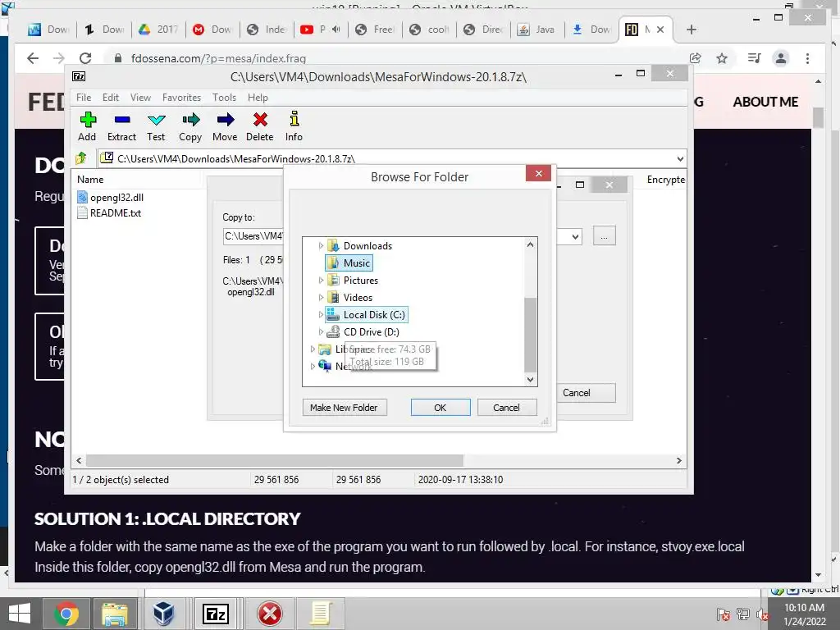This screenshot has height=630, width=840.
Task: Expand the Videos folder node
Action: (321, 297)
